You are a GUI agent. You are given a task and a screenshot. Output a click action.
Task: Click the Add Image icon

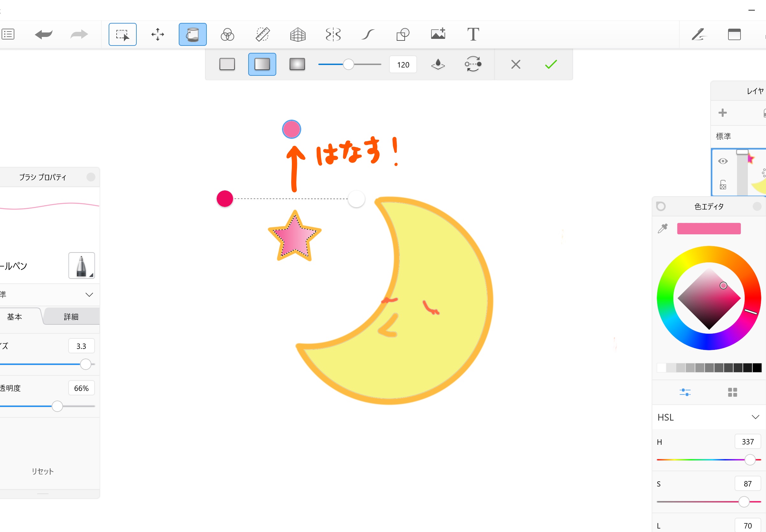tap(438, 34)
